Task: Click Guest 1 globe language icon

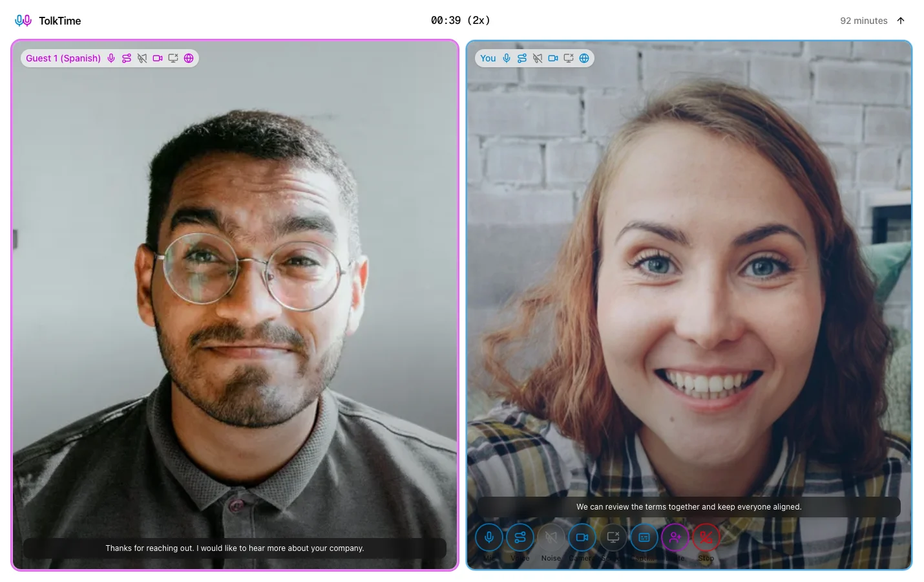Action: click(189, 58)
